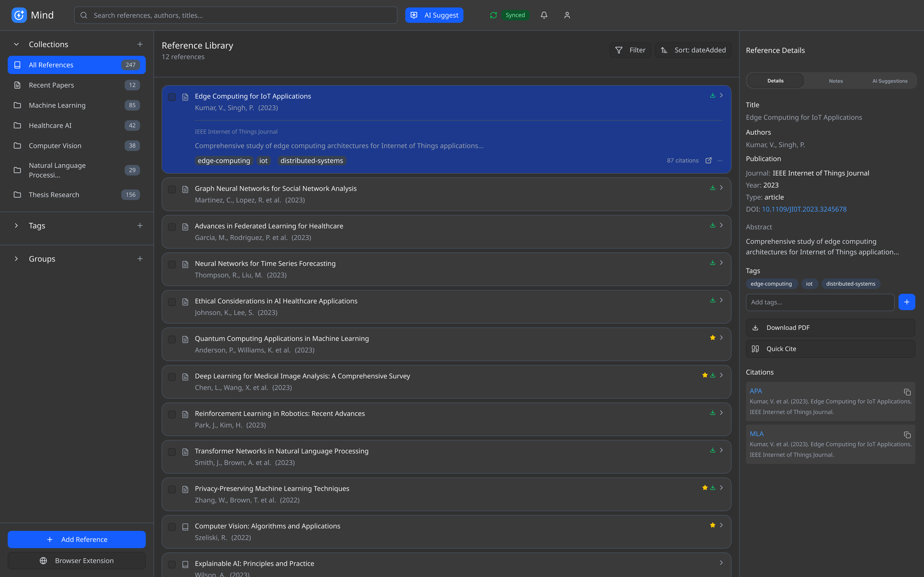The height and width of the screenshot is (577, 924).
Task: Open Edge Computing reference external link icon
Action: click(708, 161)
